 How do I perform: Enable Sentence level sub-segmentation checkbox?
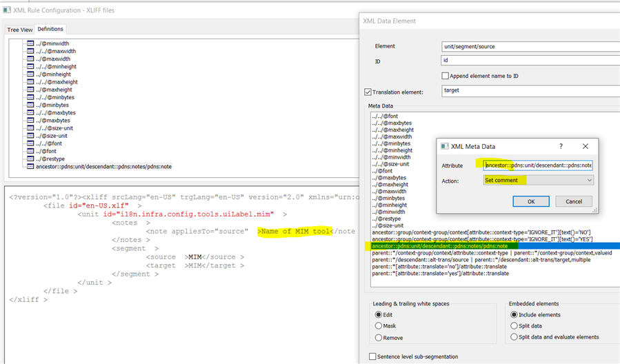pyautogui.click(x=372, y=356)
